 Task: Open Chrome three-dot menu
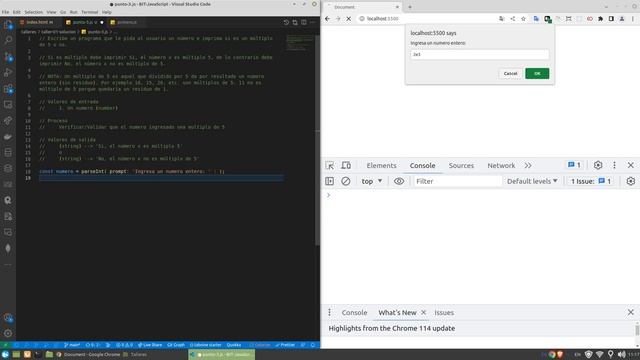point(633,19)
